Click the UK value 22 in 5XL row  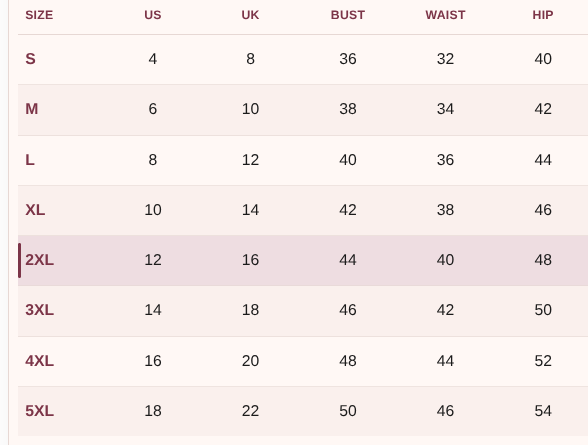point(250,411)
